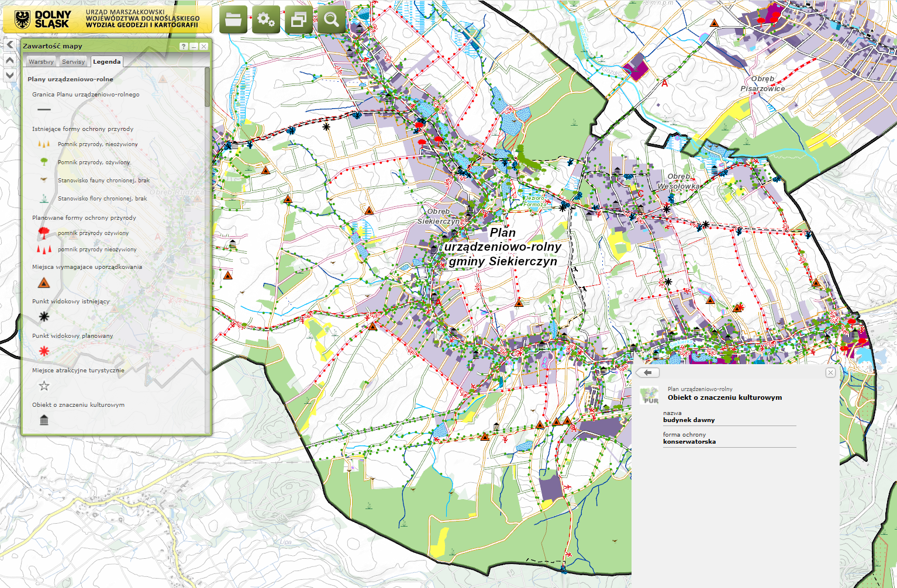Click the Dolny Śląsk logo banner

107,19
